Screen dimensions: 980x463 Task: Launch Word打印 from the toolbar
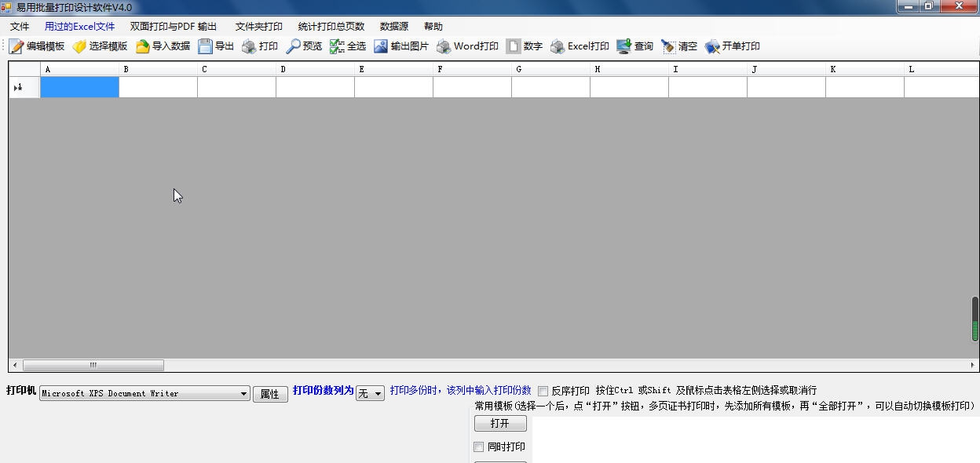point(467,46)
